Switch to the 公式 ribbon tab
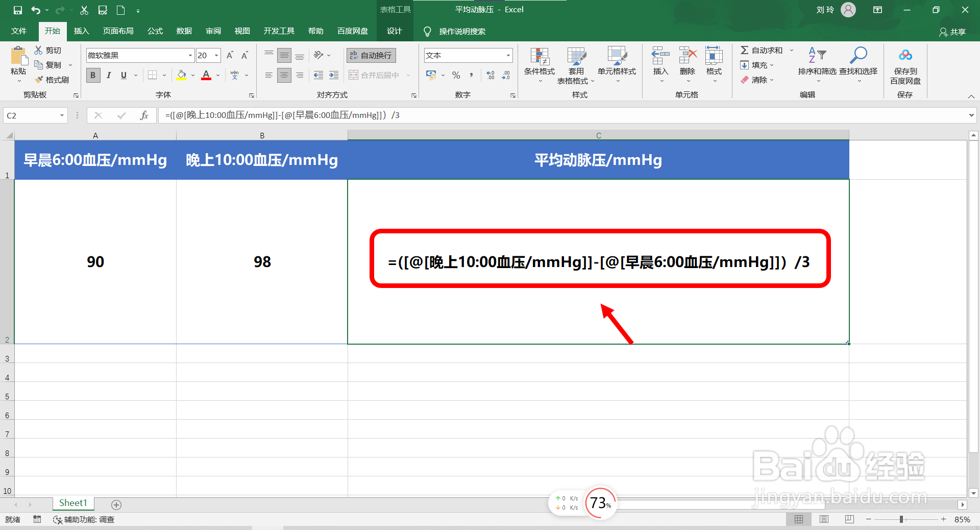This screenshot has width=980, height=530. 155,31
